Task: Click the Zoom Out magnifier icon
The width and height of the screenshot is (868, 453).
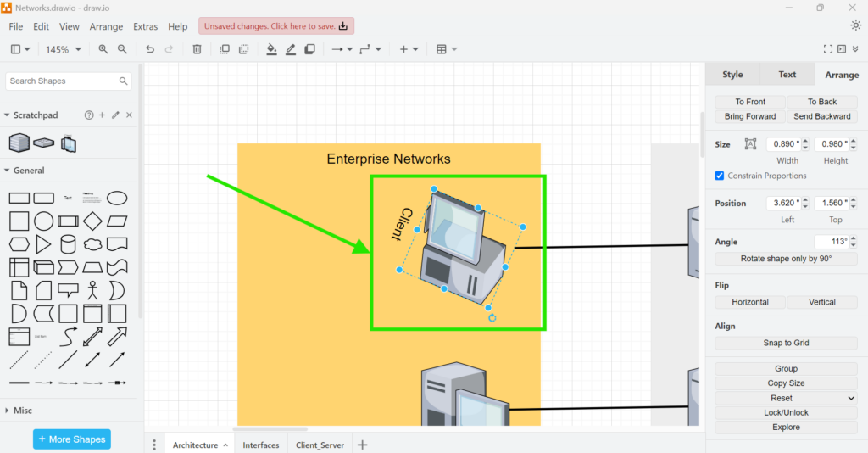Action: click(122, 49)
